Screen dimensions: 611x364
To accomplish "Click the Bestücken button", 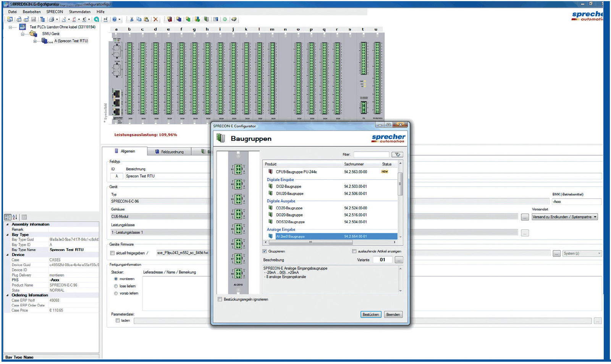I will coord(371,314).
